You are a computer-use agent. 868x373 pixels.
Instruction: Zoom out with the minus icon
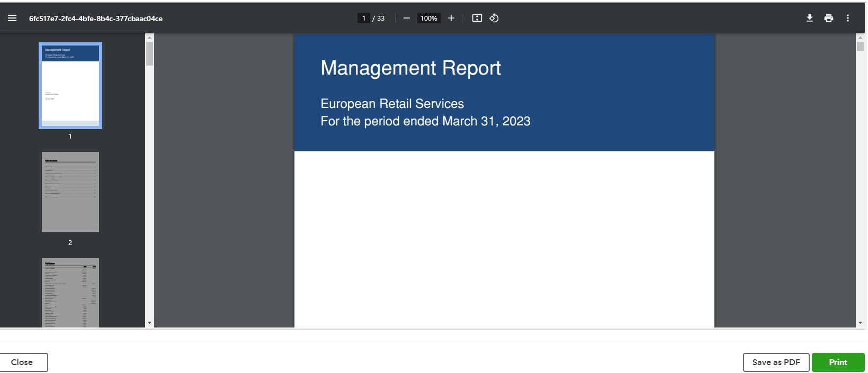[407, 18]
